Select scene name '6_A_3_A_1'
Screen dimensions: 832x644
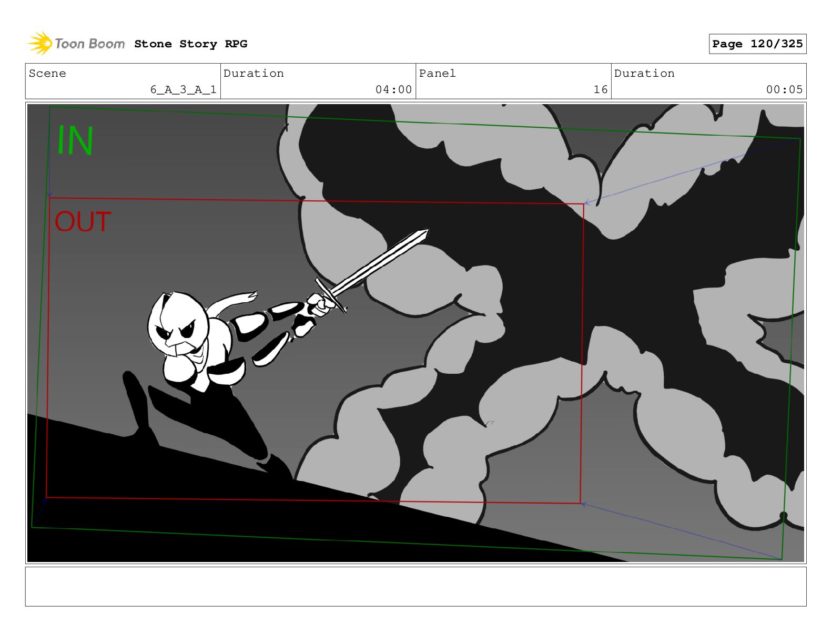183,90
